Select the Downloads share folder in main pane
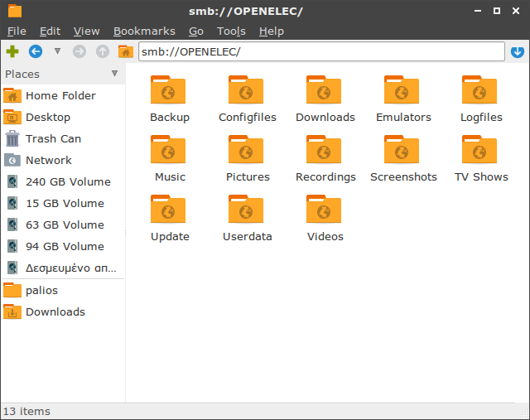The image size is (530, 420). [x=324, y=89]
